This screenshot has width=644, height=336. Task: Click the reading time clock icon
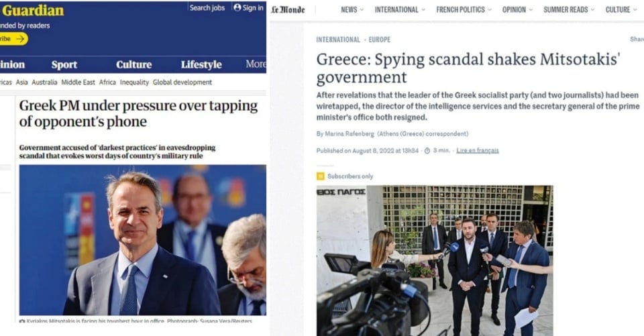click(x=427, y=151)
